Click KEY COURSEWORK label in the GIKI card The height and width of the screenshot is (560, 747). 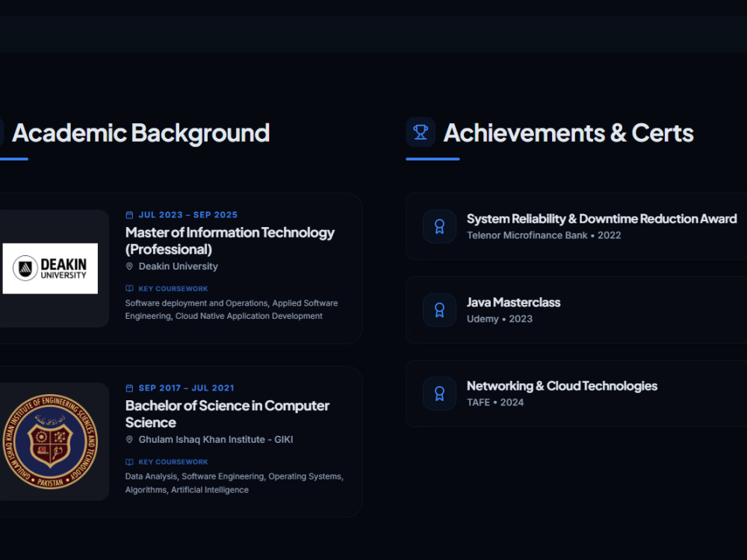[173, 462]
